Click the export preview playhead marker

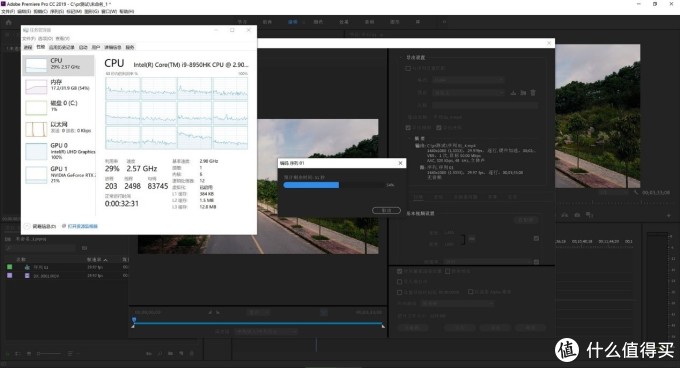tap(134, 320)
